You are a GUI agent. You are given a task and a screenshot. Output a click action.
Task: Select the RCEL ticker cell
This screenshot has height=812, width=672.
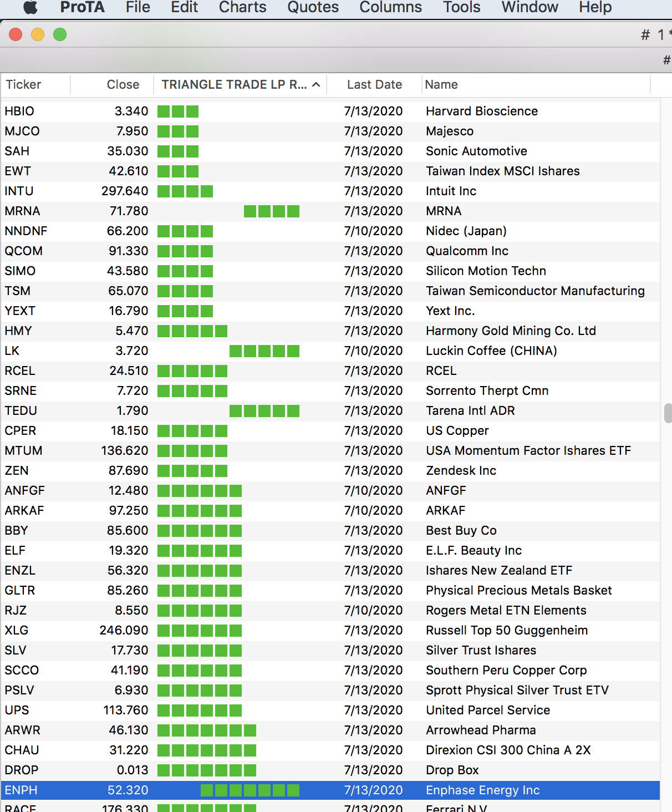20,371
